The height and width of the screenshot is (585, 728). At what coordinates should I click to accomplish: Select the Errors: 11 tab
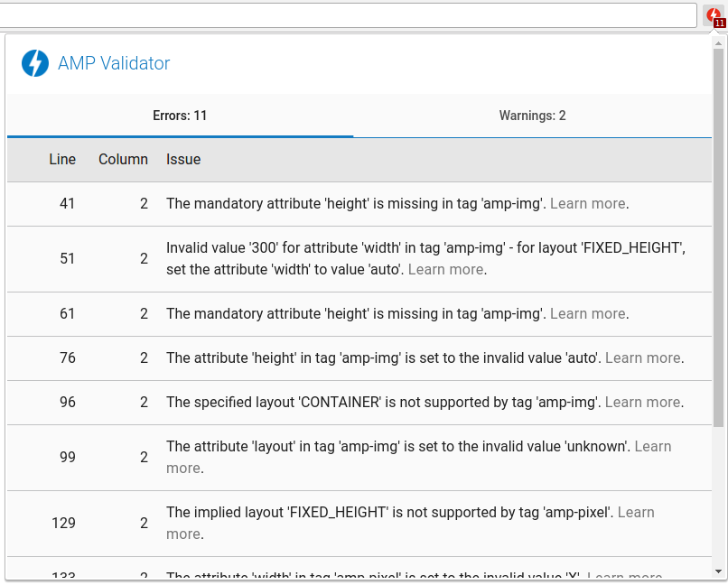point(180,116)
